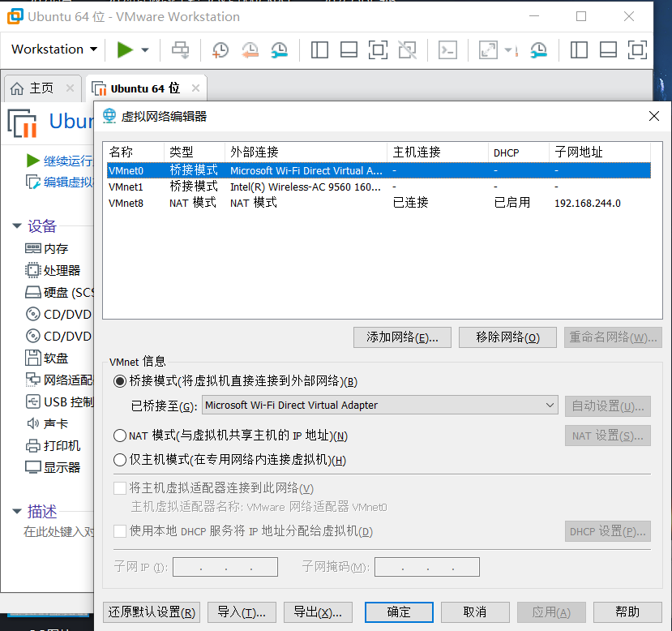
Task: Click the green Power On play icon
Action: point(125,49)
